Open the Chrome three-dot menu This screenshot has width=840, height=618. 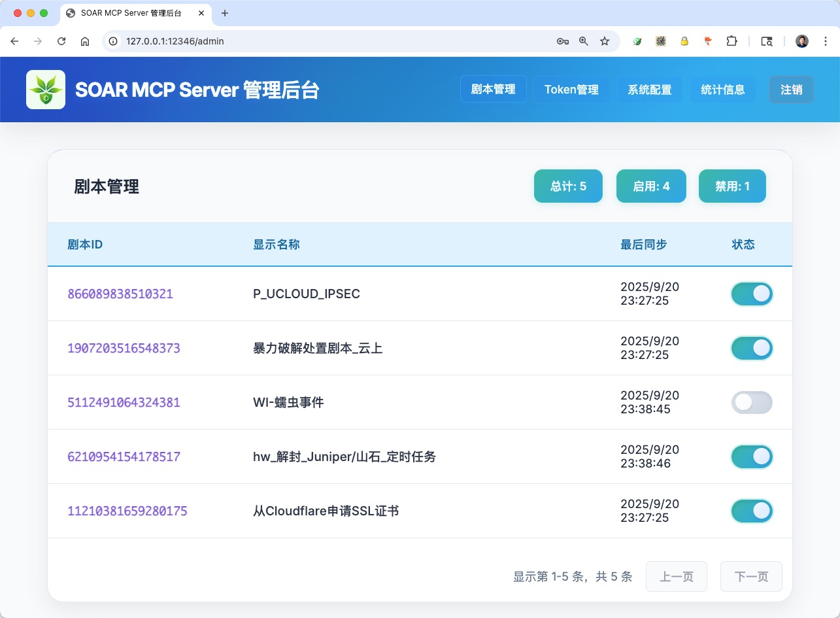click(x=825, y=41)
